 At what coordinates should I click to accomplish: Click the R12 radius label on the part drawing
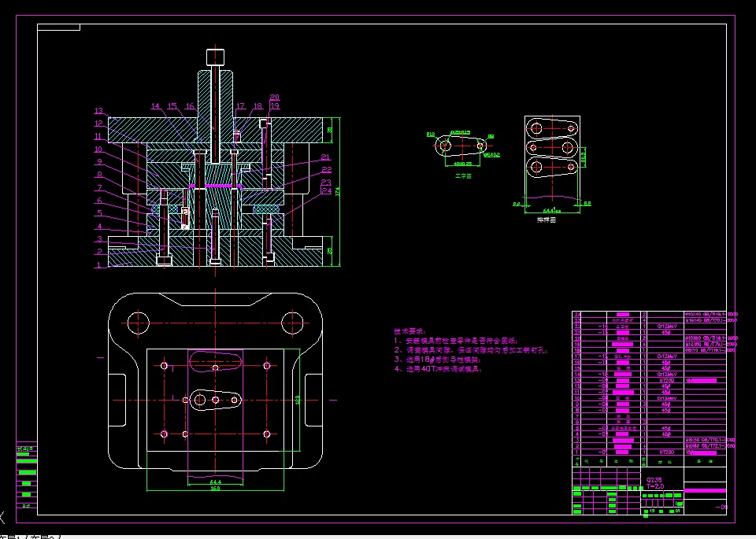click(431, 135)
